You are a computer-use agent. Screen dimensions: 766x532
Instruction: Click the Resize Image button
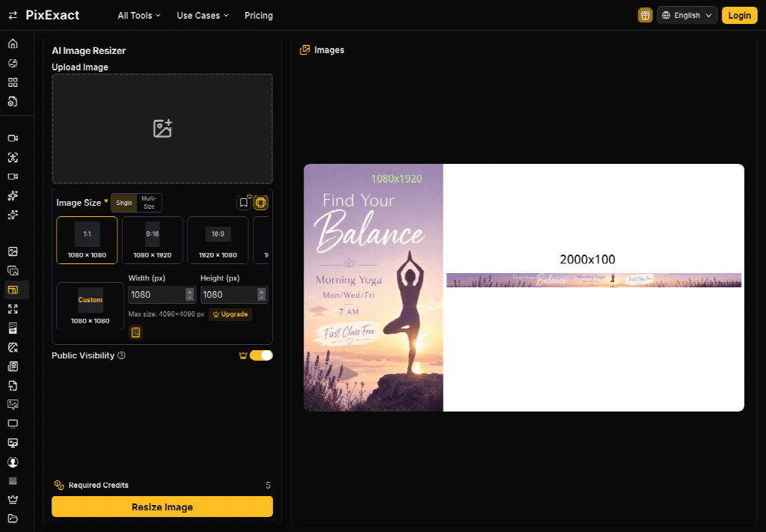(162, 507)
